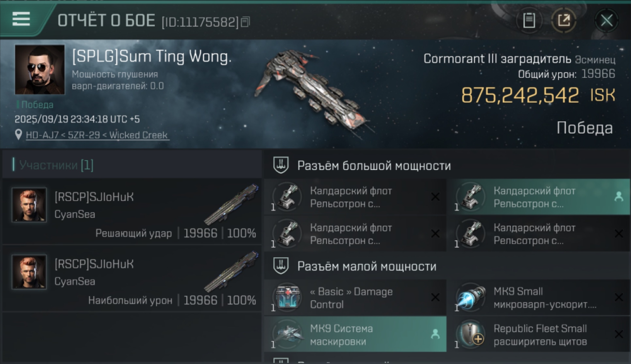Open the HD-AJ7 location link
Viewport: 631px width, 364px height.
[98, 135]
